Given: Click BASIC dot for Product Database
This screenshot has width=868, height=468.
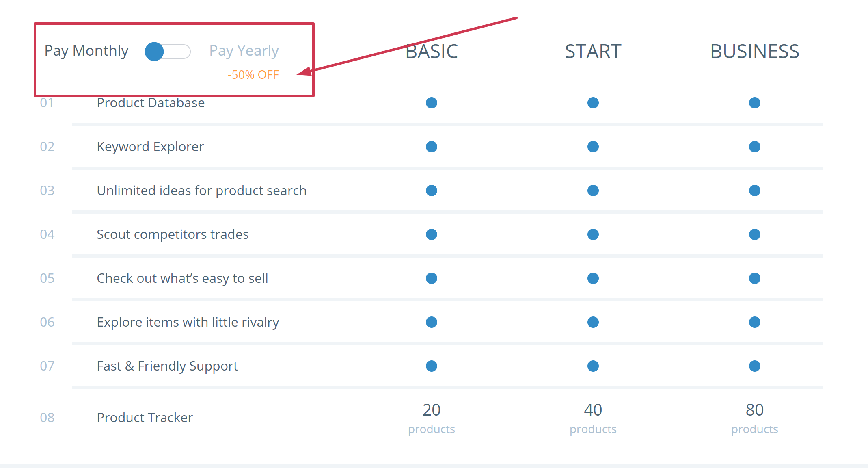Looking at the screenshot, I should click(432, 103).
